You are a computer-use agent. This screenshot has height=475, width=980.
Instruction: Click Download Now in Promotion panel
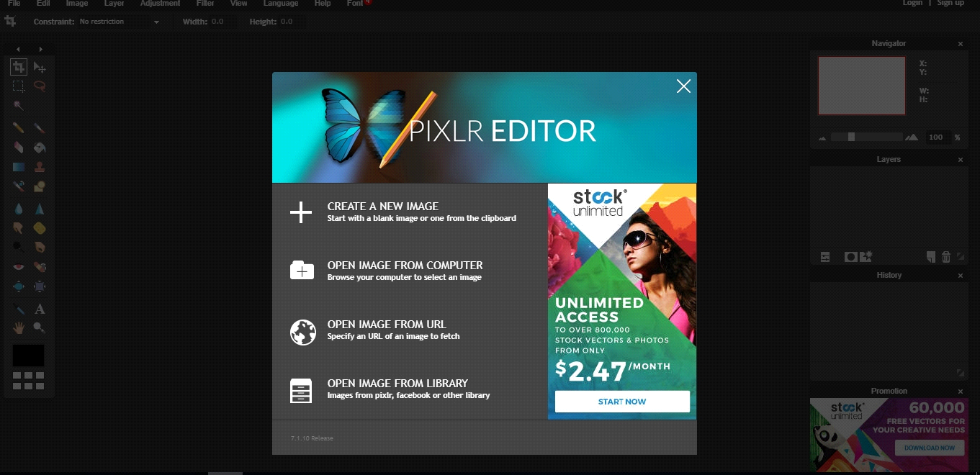(930, 448)
